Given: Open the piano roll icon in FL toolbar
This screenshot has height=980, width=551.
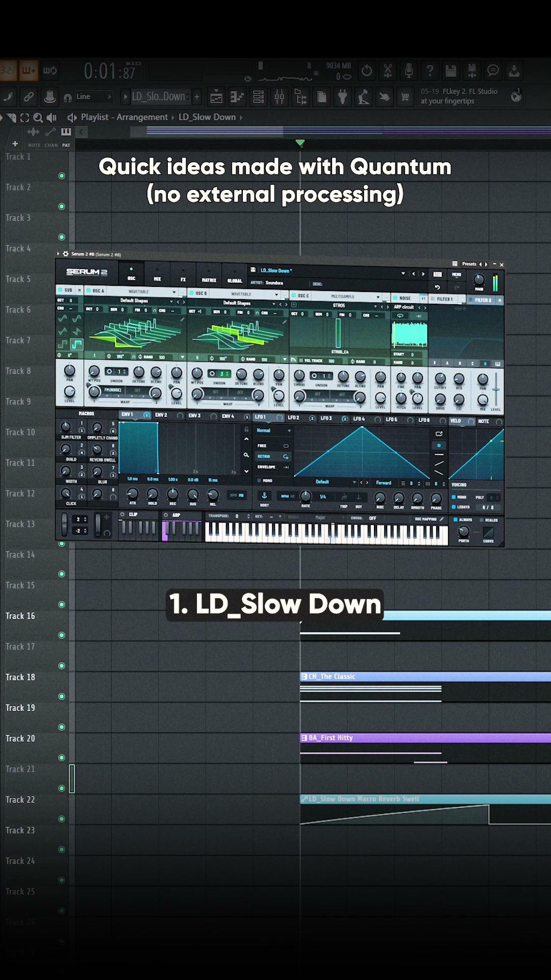Looking at the screenshot, I should [237, 96].
